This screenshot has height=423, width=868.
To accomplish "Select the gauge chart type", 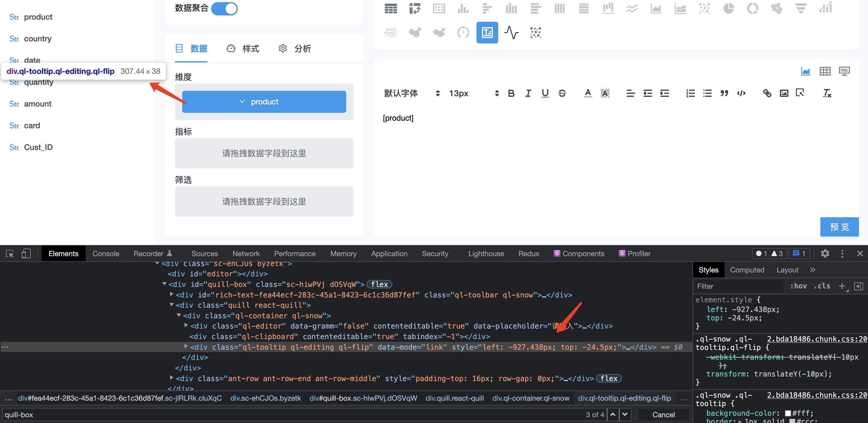I will pos(463,32).
